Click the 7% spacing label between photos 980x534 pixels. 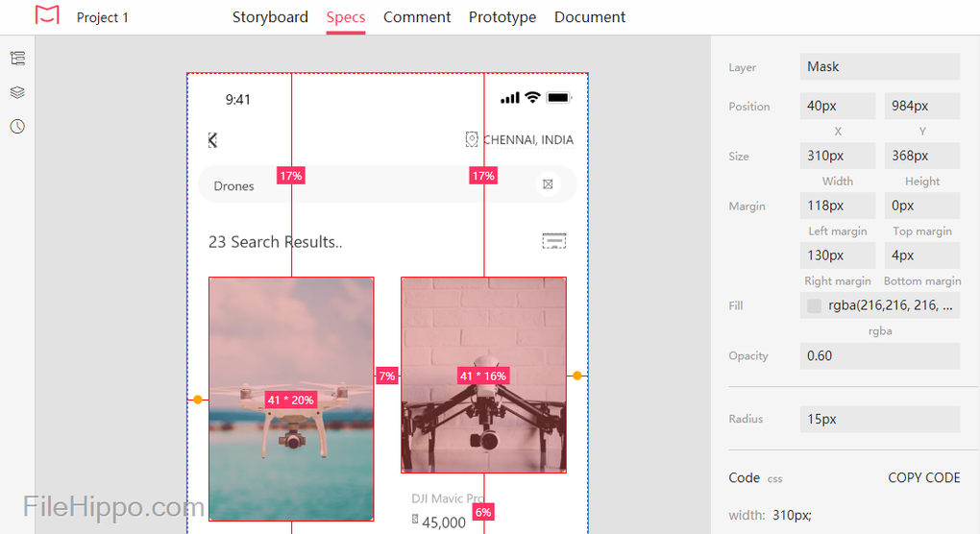387,376
